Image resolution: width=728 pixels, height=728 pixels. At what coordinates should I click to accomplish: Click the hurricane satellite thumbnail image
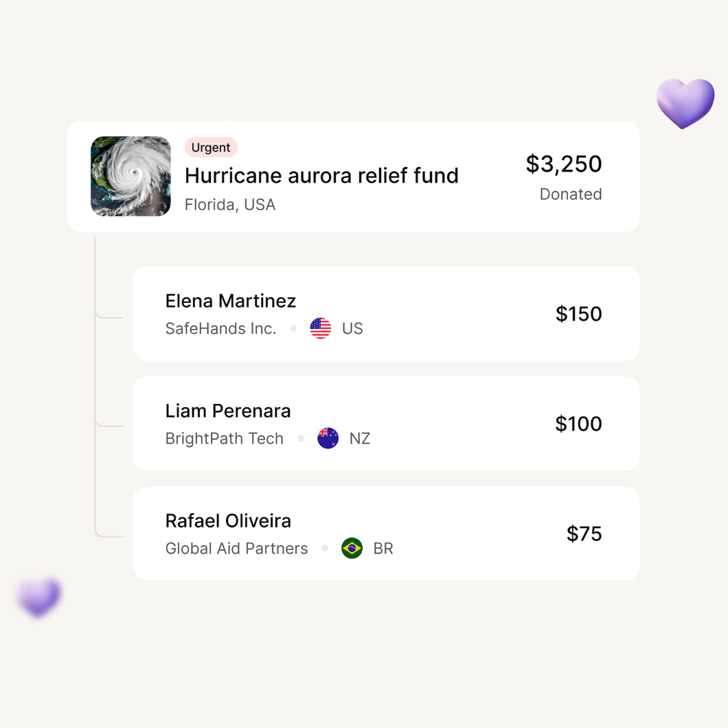click(x=130, y=177)
